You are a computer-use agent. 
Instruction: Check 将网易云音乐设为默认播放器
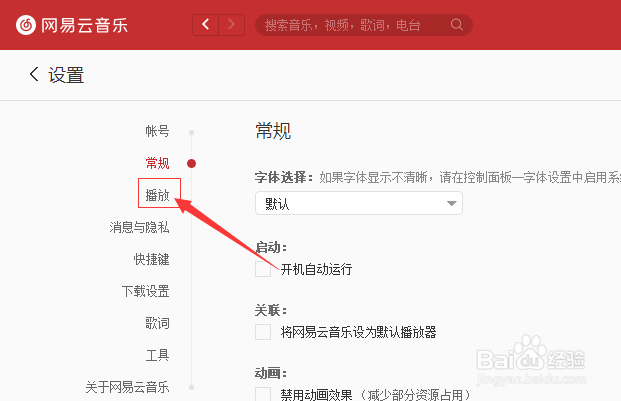point(263,332)
